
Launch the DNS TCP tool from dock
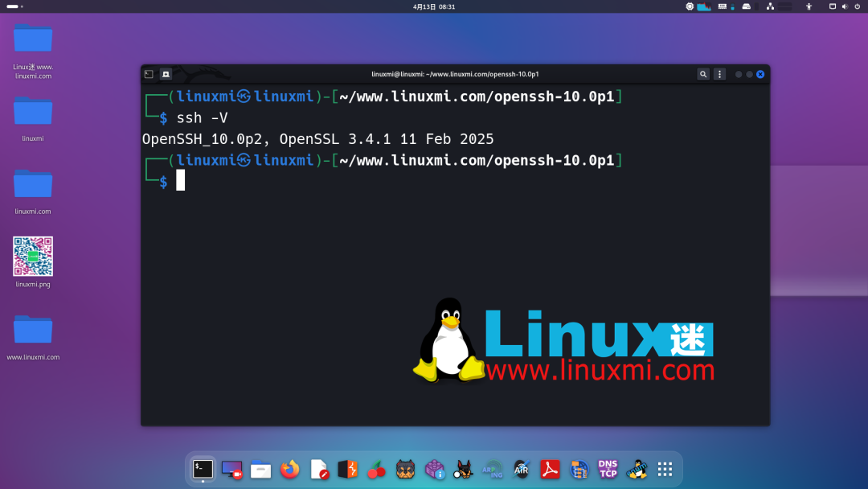[608, 469]
